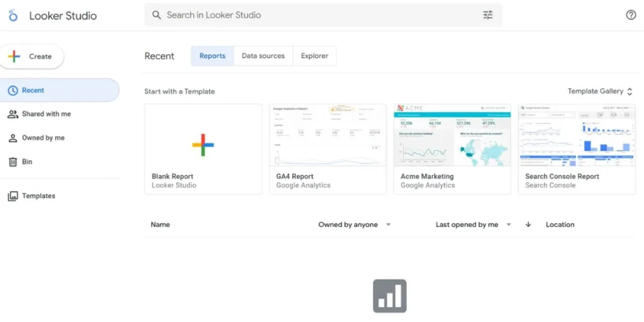Image resolution: width=644 pixels, height=322 pixels.
Task: Click the Shared with me people icon
Action: [x=13, y=114]
